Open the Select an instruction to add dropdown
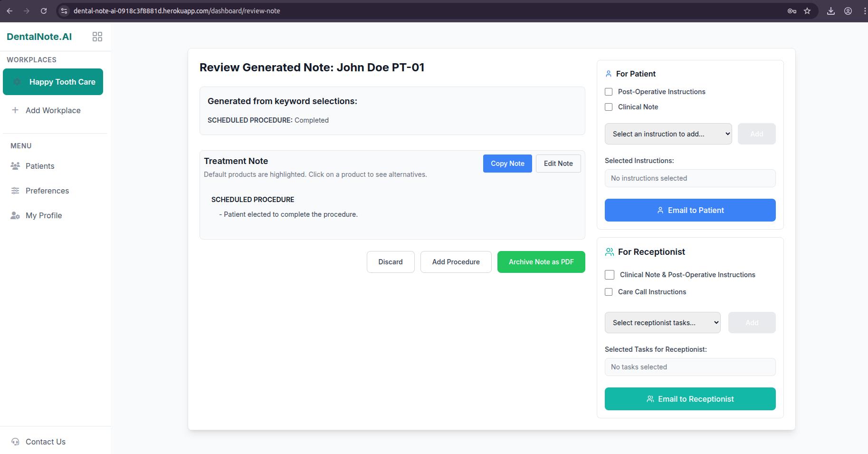Viewport: 868px width, 454px height. (x=668, y=134)
